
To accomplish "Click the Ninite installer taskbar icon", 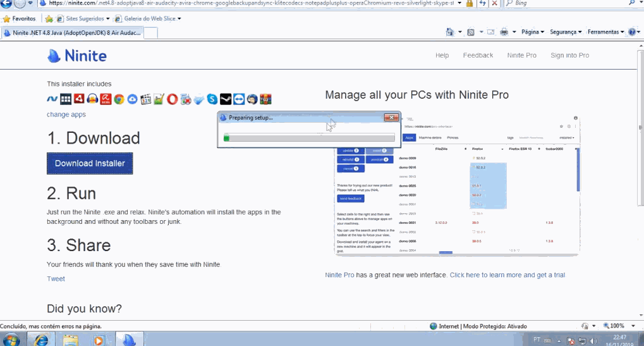I will coord(129,340).
